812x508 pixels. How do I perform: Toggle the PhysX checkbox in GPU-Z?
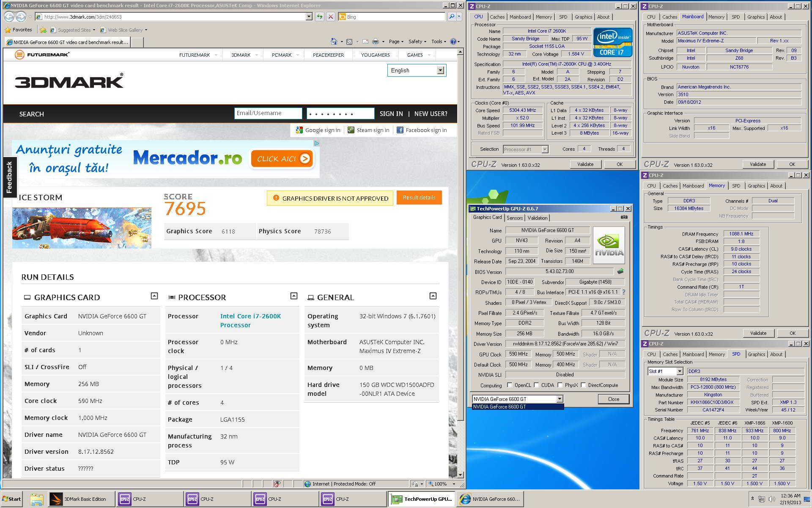560,385
